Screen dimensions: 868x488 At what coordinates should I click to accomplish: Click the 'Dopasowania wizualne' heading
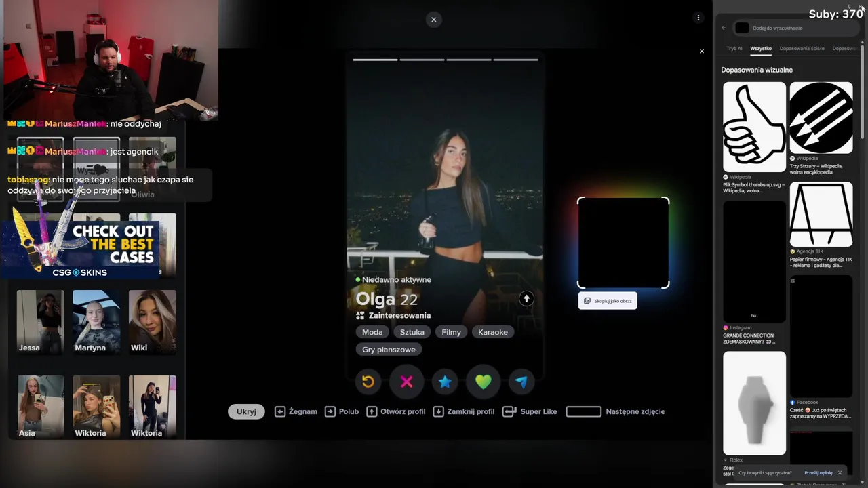click(757, 70)
